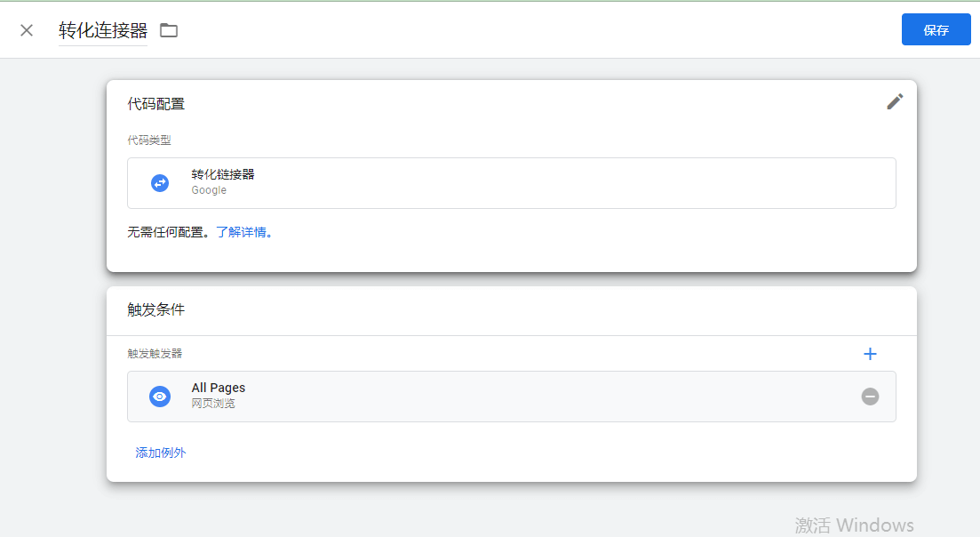Viewport: 980px width, 537px height.
Task: Close the tag editor with the X icon
Action: pos(27,30)
